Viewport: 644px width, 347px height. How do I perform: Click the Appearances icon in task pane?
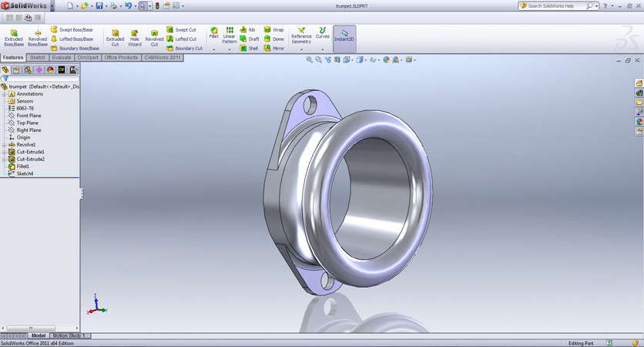tap(639, 122)
